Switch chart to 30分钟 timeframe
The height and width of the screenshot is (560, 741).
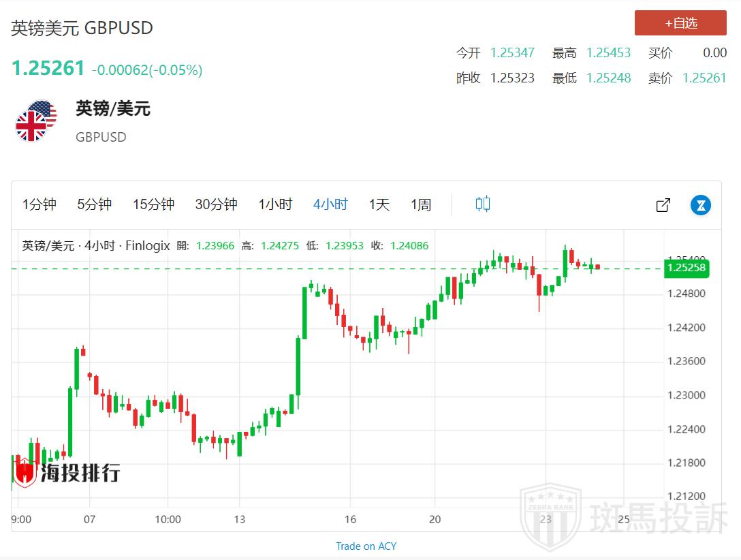(x=216, y=204)
